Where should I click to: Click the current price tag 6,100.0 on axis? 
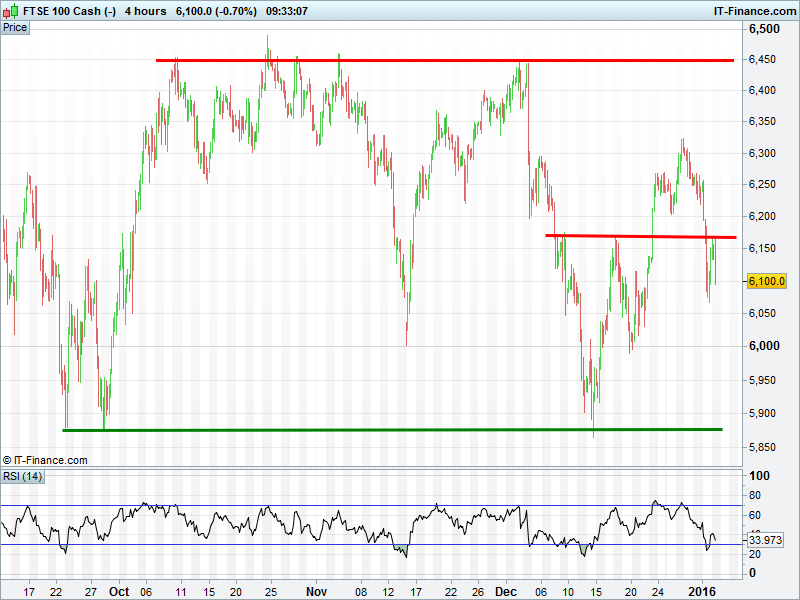[x=766, y=282]
